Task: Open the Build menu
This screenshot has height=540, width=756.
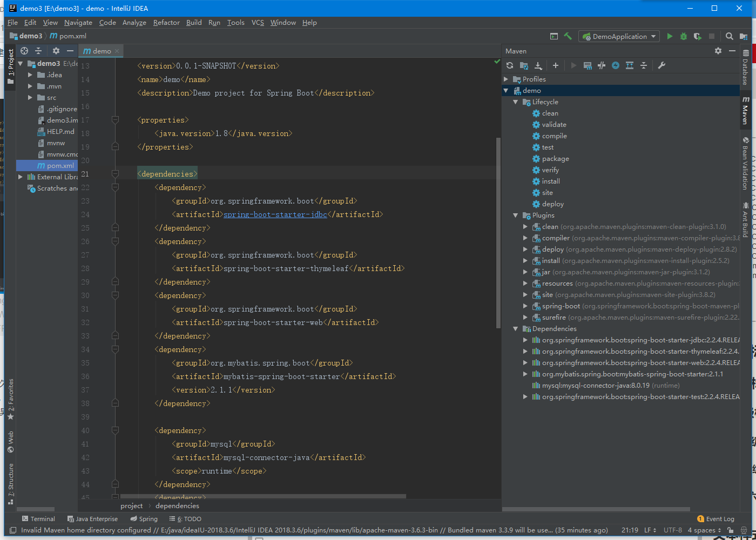Action: tap(194, 22)
